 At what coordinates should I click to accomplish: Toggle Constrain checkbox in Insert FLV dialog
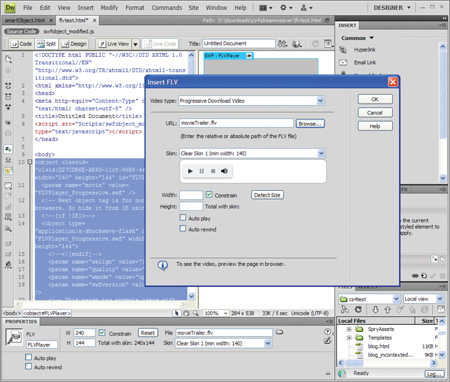pos(209,195)
